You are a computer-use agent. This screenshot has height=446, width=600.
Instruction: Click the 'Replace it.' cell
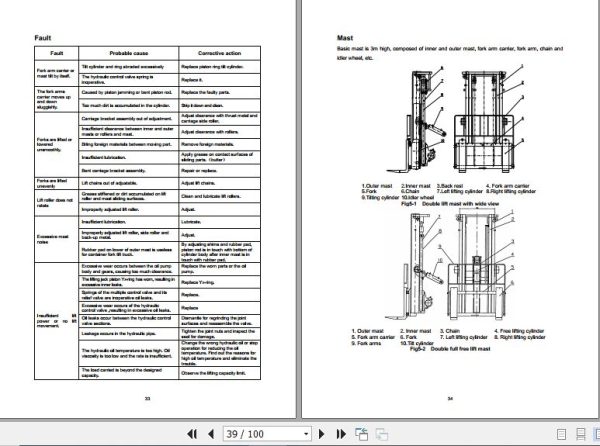tap(220, 80)
